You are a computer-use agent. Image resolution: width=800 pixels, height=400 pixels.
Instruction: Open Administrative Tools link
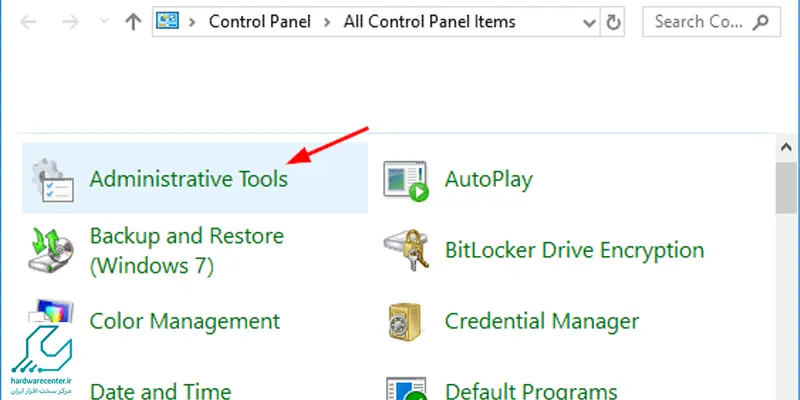coord(189,179)
